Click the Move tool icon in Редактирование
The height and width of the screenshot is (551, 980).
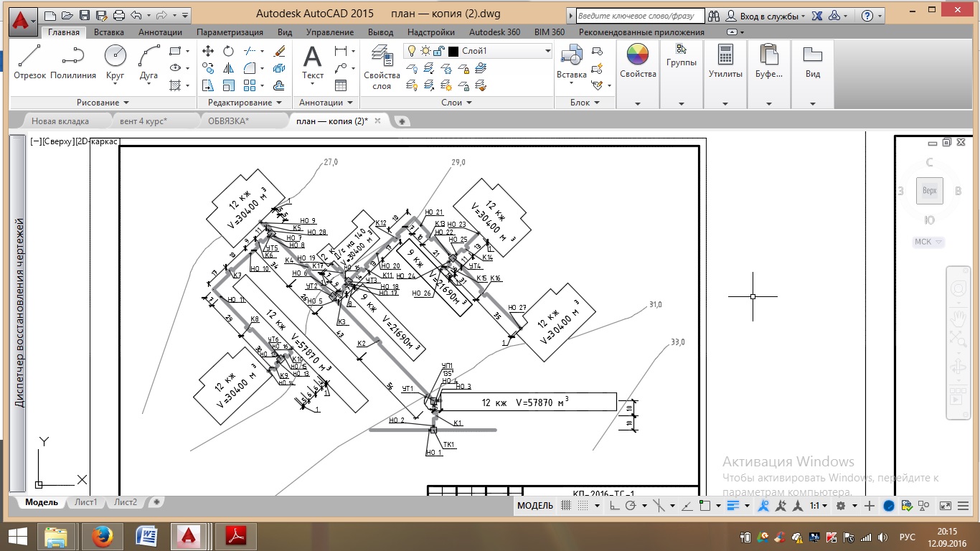[208, 51]
